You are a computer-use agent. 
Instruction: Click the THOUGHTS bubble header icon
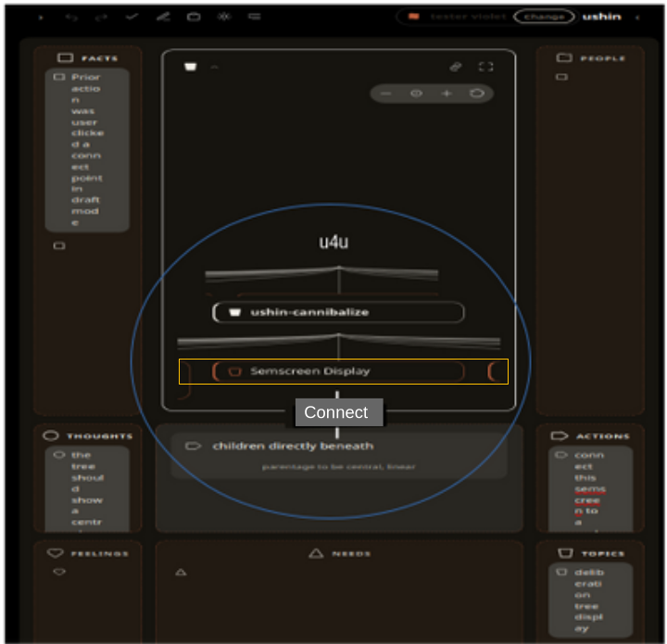(51, 436)
